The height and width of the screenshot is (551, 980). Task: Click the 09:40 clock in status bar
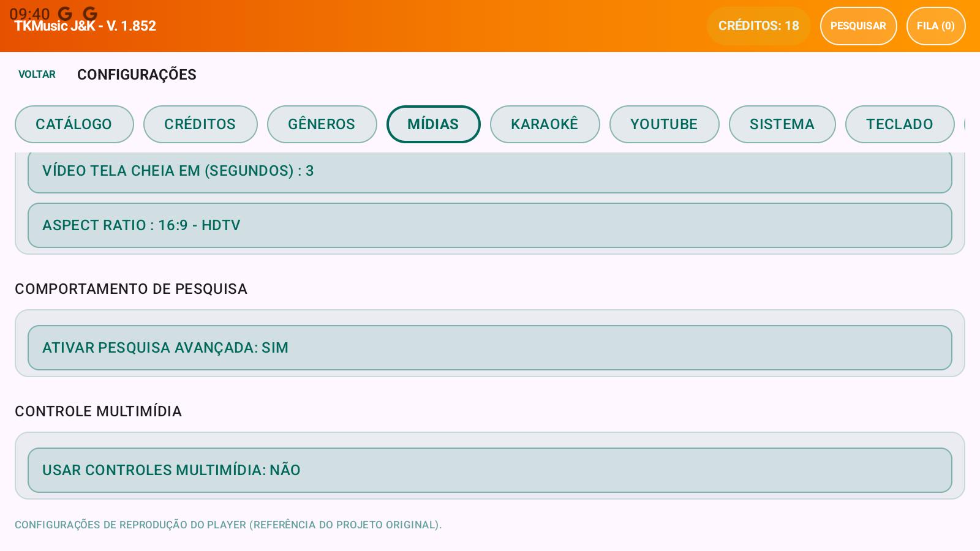click(x=29, y=14)
